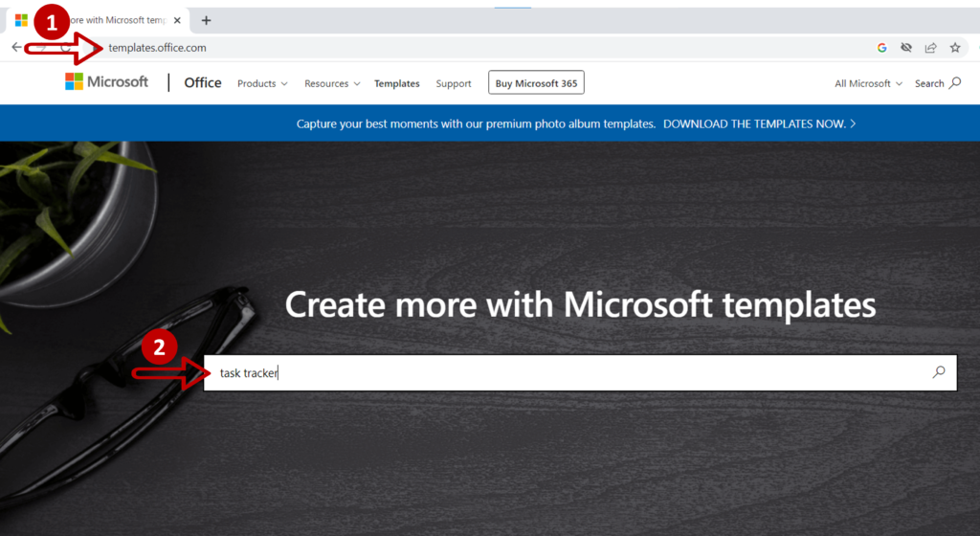Screen dimensions: 980x536
Task: Close the Microsoft templates tab
Action: tap(177, 20)
